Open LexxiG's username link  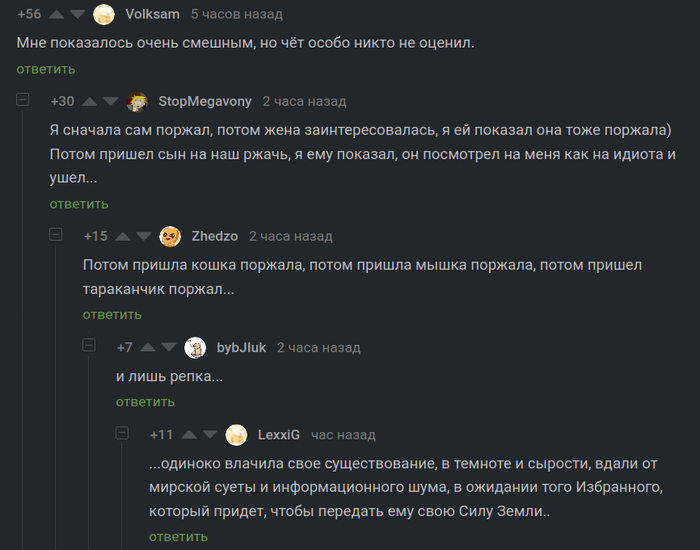click(279, 434)
